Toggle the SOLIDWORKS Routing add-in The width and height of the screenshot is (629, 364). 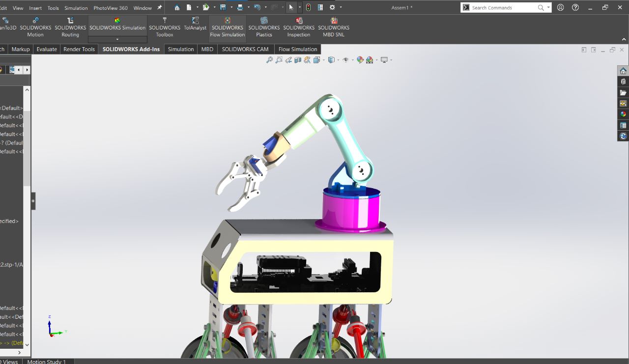(70, 28)
